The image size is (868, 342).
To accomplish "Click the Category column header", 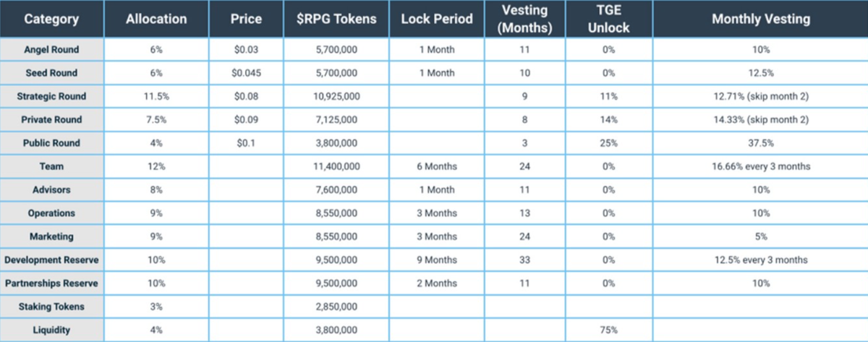I will click(51, 20).
